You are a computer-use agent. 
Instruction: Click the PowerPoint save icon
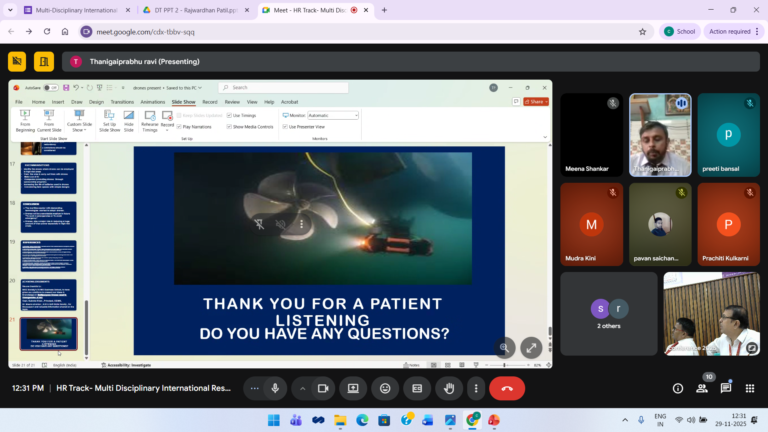click(66, 88)
